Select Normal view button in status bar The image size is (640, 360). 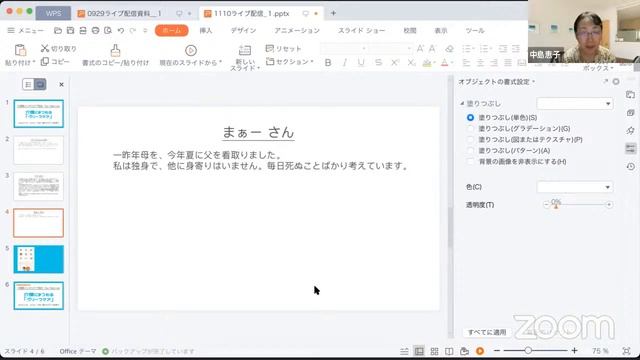pos(419,351)
